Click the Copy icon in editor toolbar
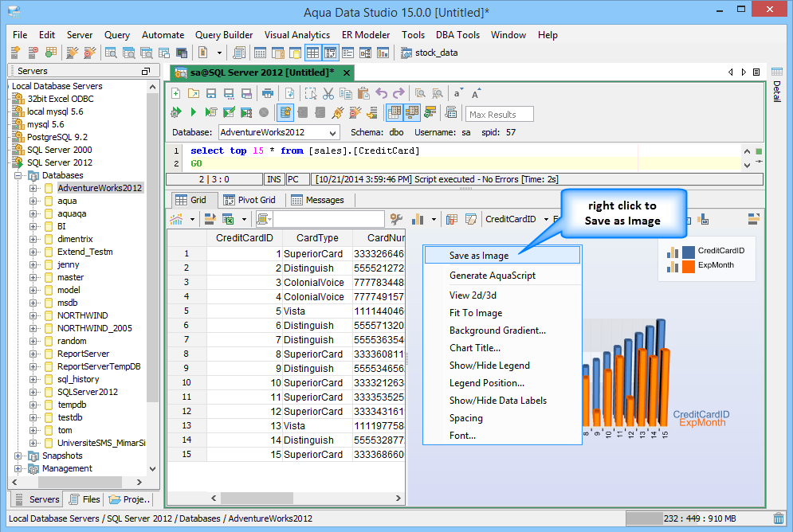 [346, 93]
